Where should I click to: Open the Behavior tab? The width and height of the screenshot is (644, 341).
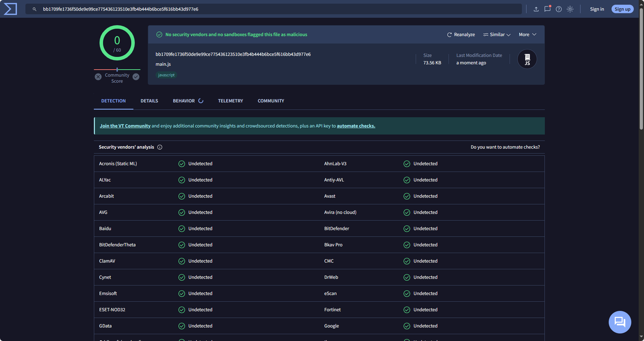pos(188,101)
